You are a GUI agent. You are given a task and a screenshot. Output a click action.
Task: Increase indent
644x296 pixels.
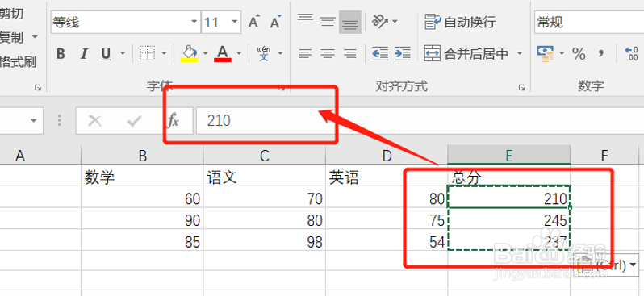pyautogui.click(x=403, y=53)
